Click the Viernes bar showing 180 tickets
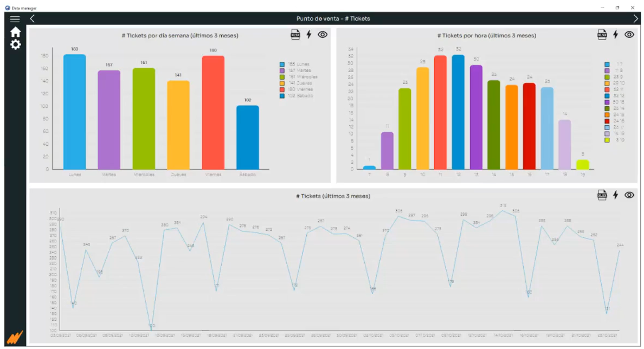 tap(213, 113)
